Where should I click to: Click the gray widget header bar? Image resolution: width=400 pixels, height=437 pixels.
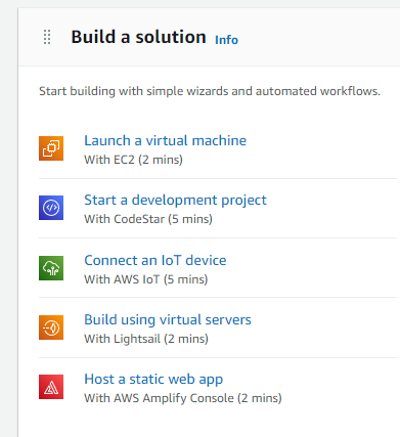coord(209,37)
